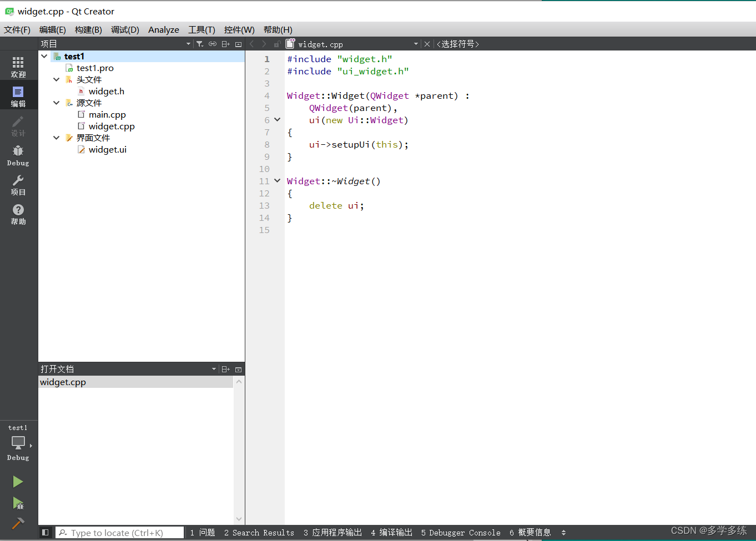Viewport: 756px width, 541px height.
Task: Toggle output pane chooser arrows
Action: [x=563, y=533]
